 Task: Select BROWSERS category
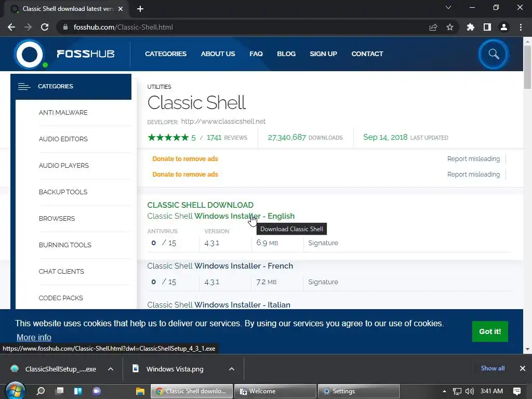[57, 218]
